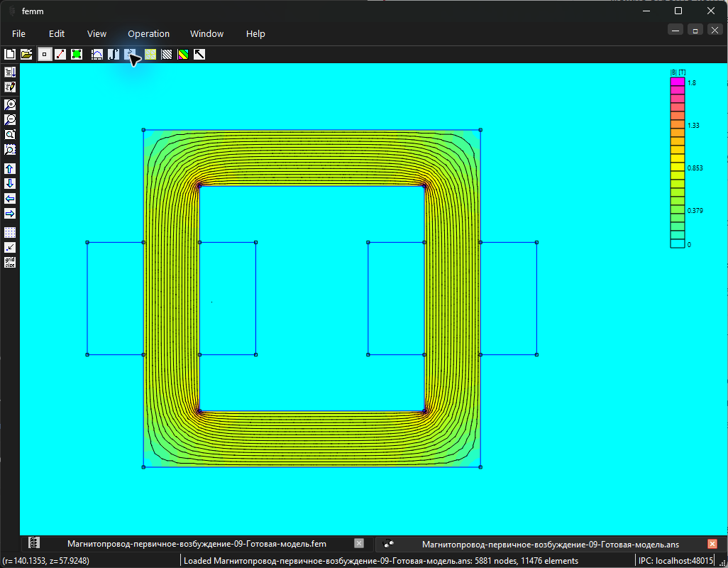Toggle the yellow mesh display

tap(150, 55)
